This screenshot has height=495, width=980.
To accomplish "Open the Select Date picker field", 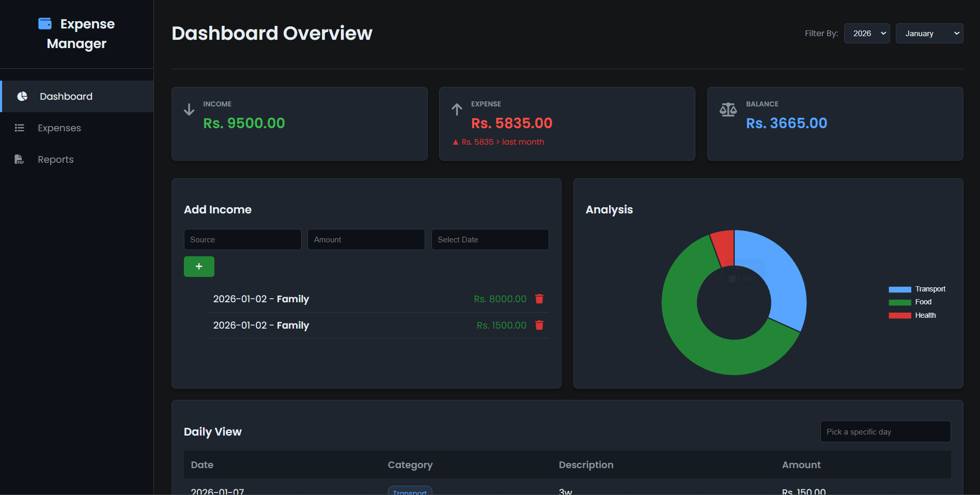I will (489, 240).
